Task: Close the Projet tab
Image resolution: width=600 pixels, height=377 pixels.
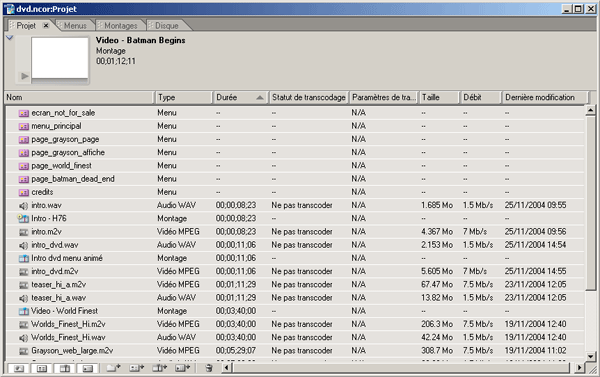Action: coord(46,26)
